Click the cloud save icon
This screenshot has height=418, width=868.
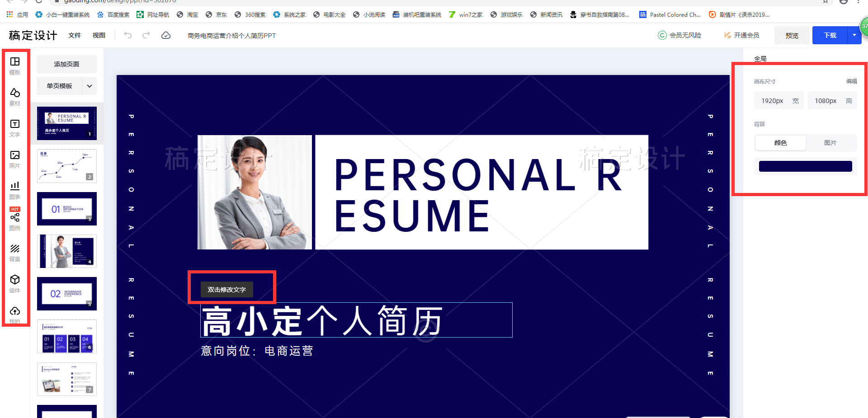(166, 35)
